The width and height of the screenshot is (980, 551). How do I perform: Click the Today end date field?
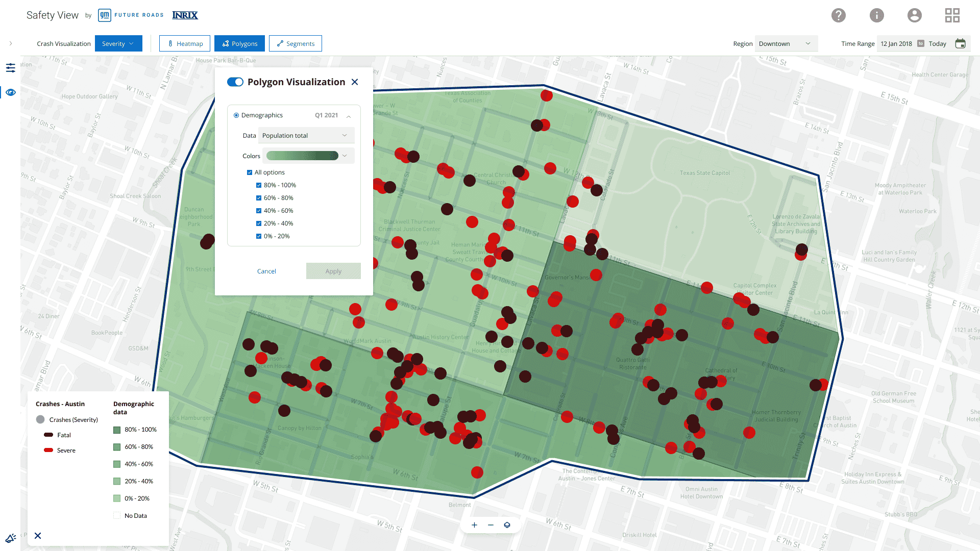938,43
